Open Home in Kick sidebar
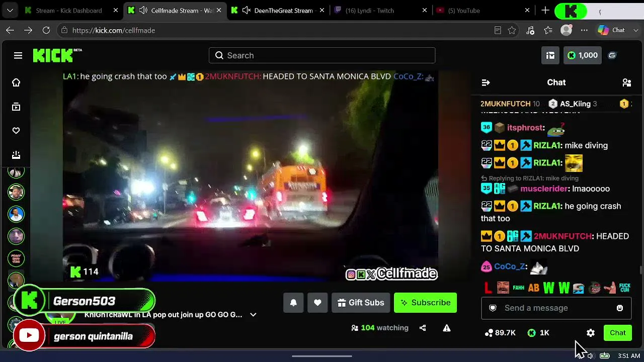The image size is (644, 362). (16, 82)
